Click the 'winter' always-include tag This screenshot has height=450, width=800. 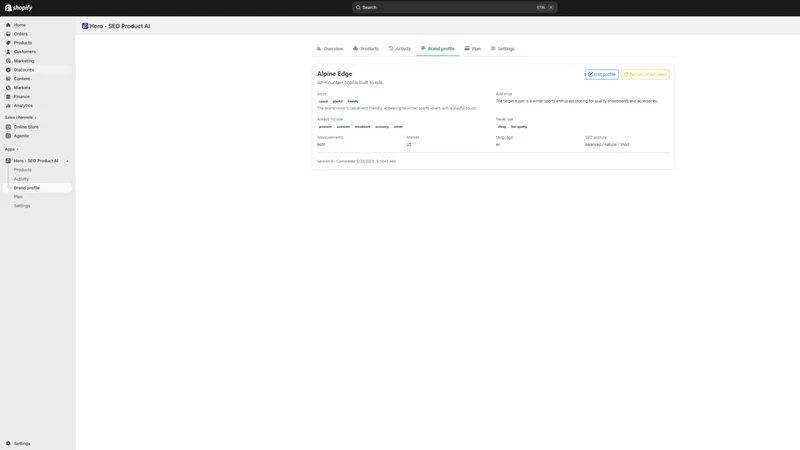398,127
